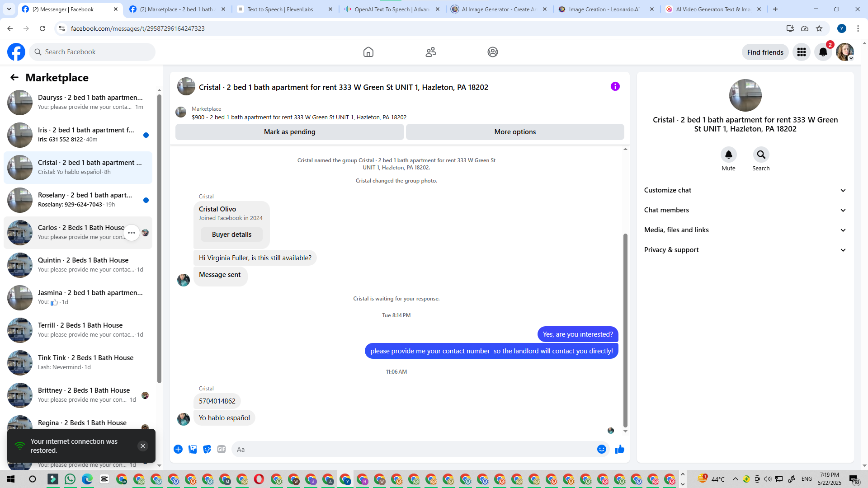Open Microsoft Edge from the taskbar
This screenshot has width=868, height=488.
coord(87,479)
